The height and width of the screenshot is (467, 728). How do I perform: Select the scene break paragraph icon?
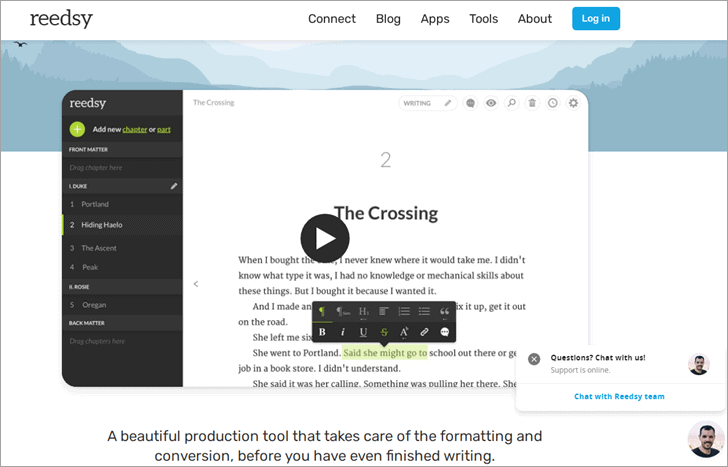(x=343, y=311)
